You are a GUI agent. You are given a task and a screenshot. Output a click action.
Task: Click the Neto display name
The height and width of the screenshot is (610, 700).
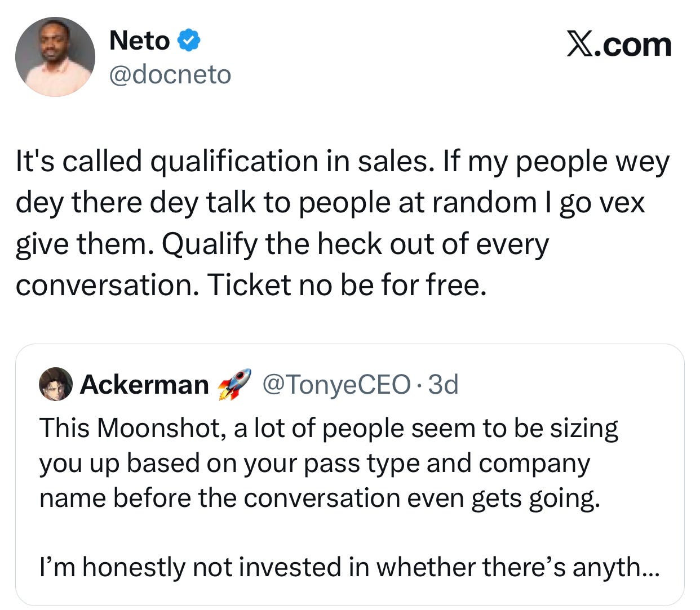click(139, 41)
